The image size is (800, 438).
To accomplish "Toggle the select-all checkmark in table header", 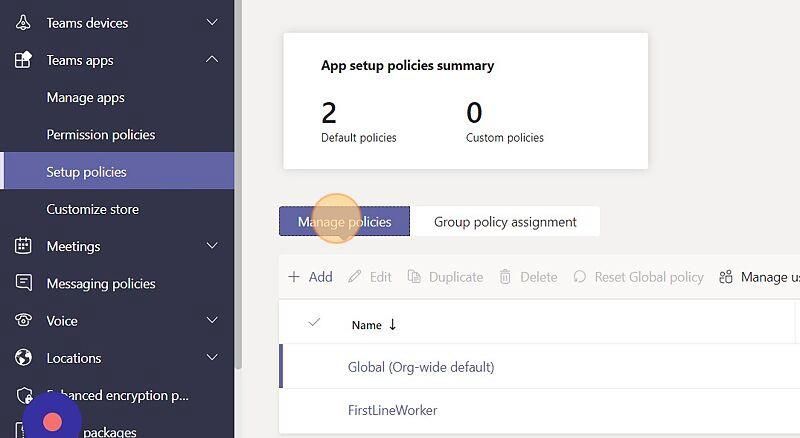I will coord(314,322).
